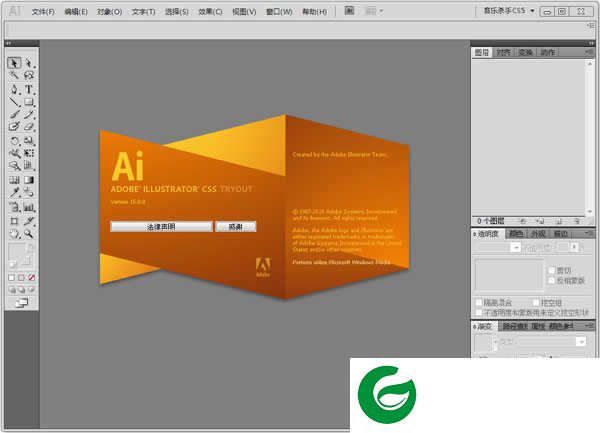Select the Artboard tool
This screenshot has height=433, width=600.
pos(14,221)
